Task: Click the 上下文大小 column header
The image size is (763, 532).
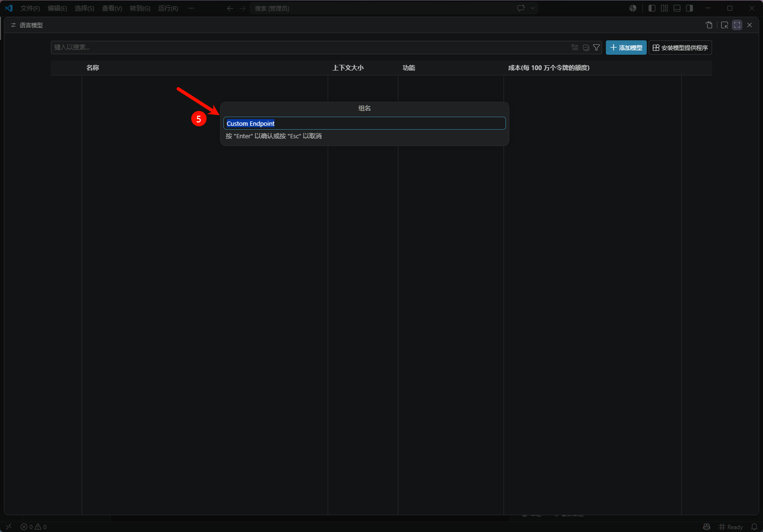Action: [348, 68]
